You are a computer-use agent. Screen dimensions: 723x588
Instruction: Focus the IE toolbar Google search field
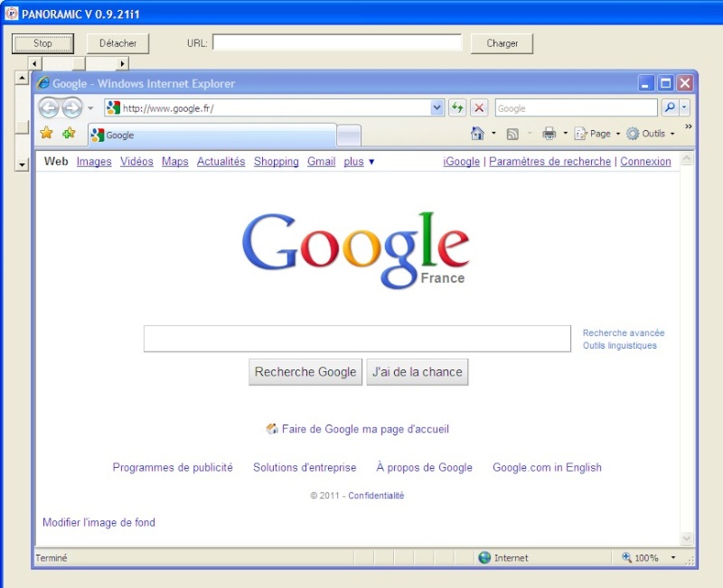click(x=576, y=108)
